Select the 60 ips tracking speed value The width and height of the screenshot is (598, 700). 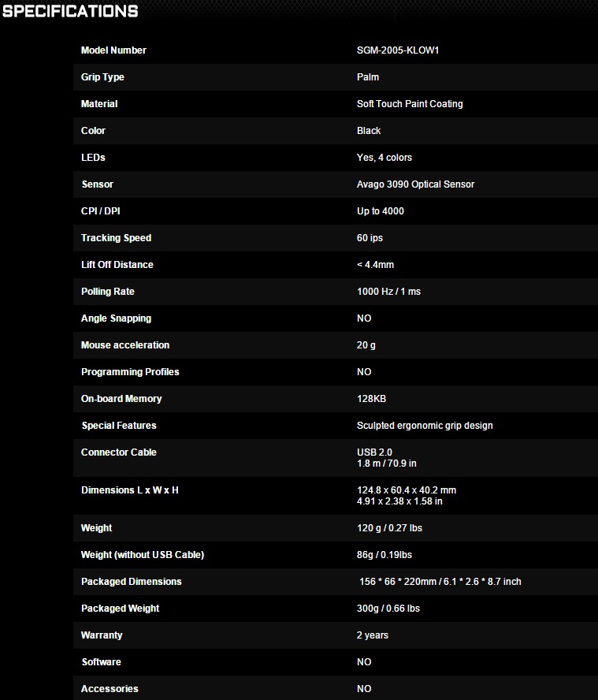[370, 238]
